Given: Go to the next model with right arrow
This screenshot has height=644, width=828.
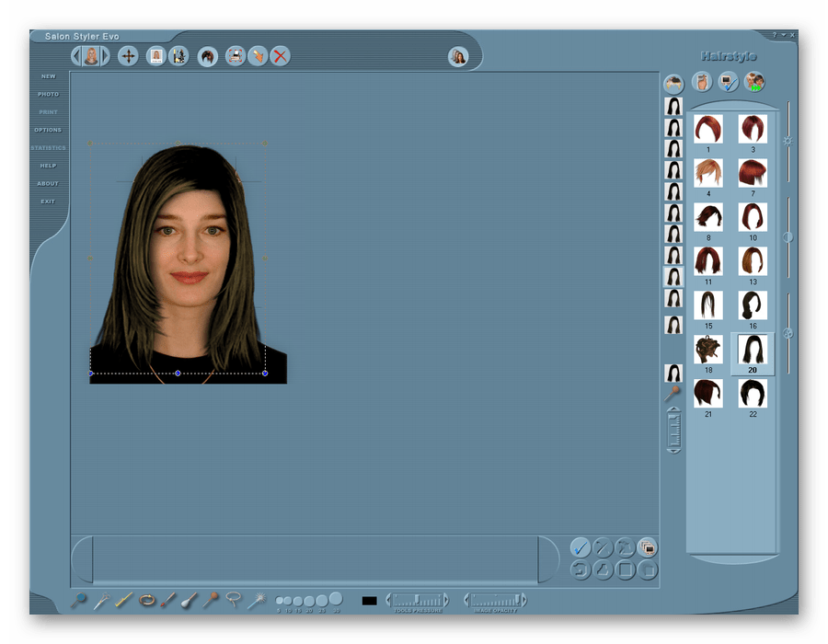Looking at the screenshot, I should click(x=106, y=56).
